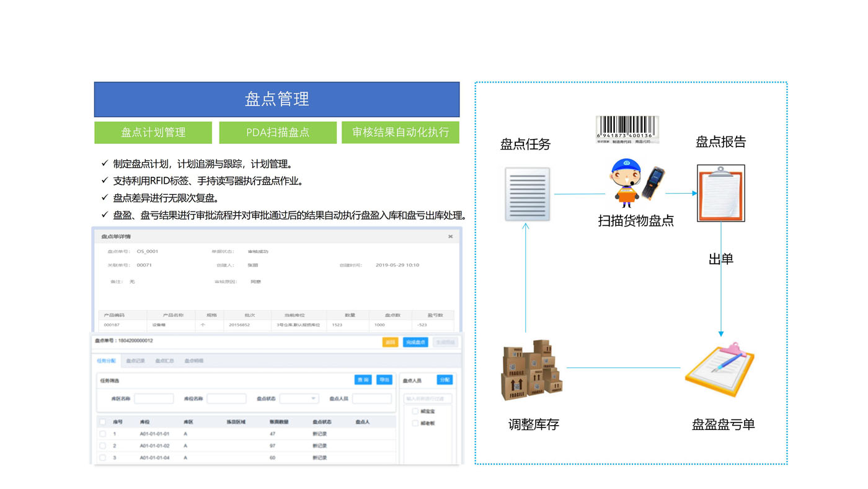Click the 导出 button in 任务筛选
The image size is (868, 489).
tap(384, 380)
